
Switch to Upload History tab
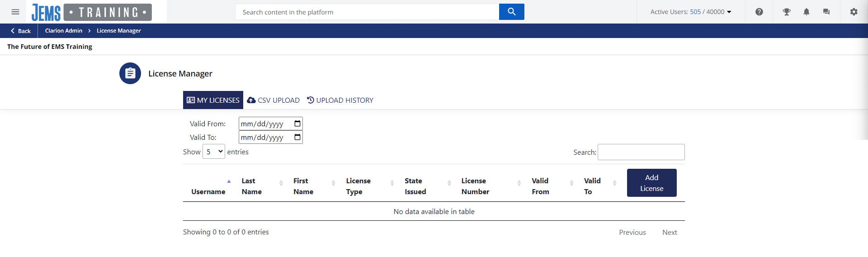pyautogui.click(x=340, y=100)
